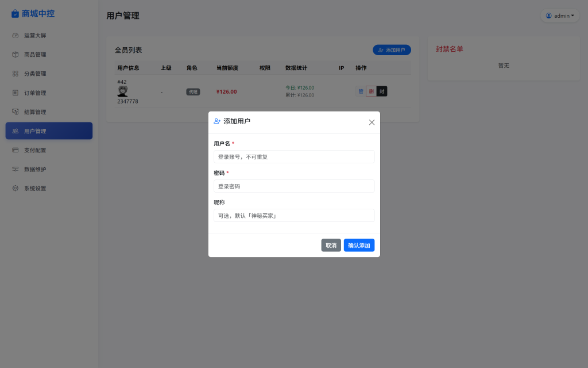This screenshot has width=588, height=368.
Task: Cancel the dialog using 取消 button
Action: [331, 245]
